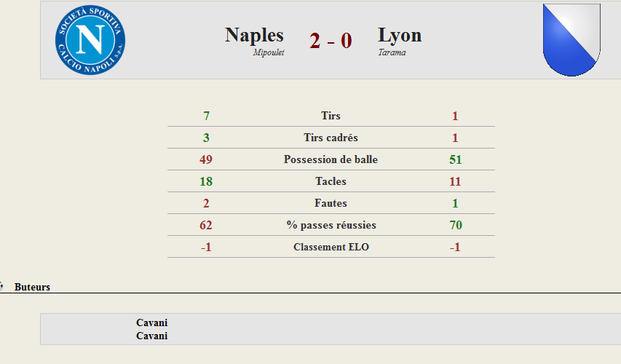The width and height of the screenshot is (621, 364).
Task: Click the second Cavani scorer entry
Action: coord(151,336)
